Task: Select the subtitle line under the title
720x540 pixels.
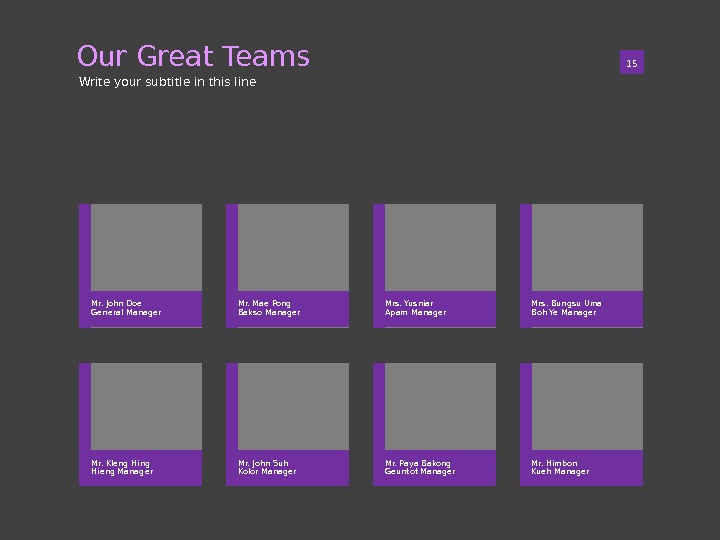Action: [167, 82]
